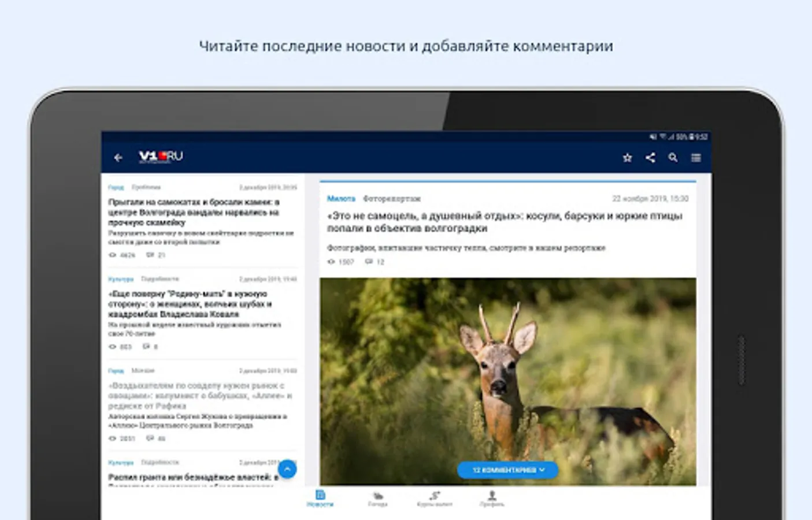812x520 pixels.
Task: Expand the 12 комментариев button
Action: tap(508, 470)
